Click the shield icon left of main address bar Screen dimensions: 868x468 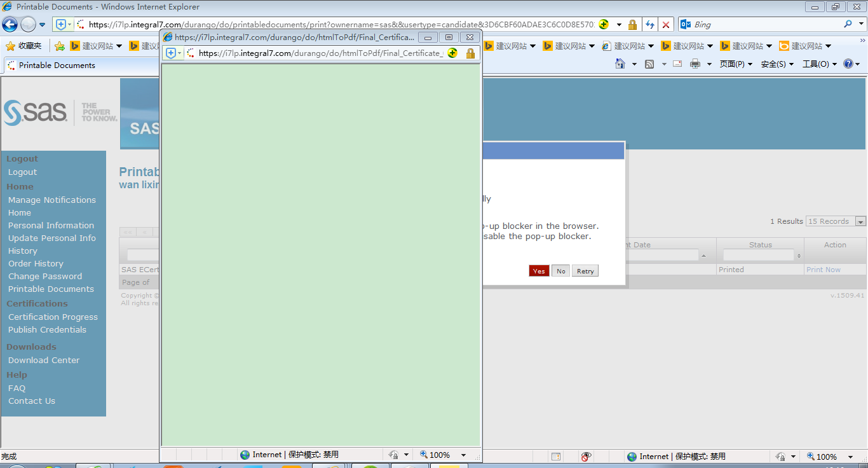pyautogui.click(x=61, y=25)
